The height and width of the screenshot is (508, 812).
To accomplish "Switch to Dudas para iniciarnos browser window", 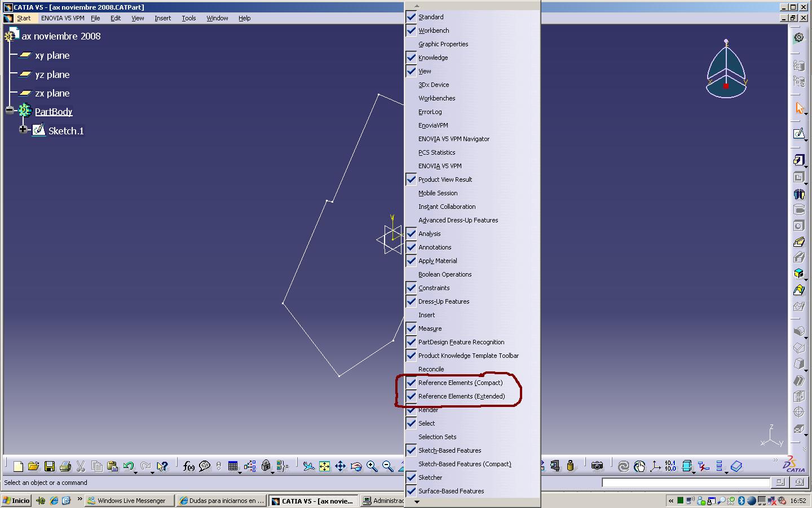I will (x=222, y=501).
